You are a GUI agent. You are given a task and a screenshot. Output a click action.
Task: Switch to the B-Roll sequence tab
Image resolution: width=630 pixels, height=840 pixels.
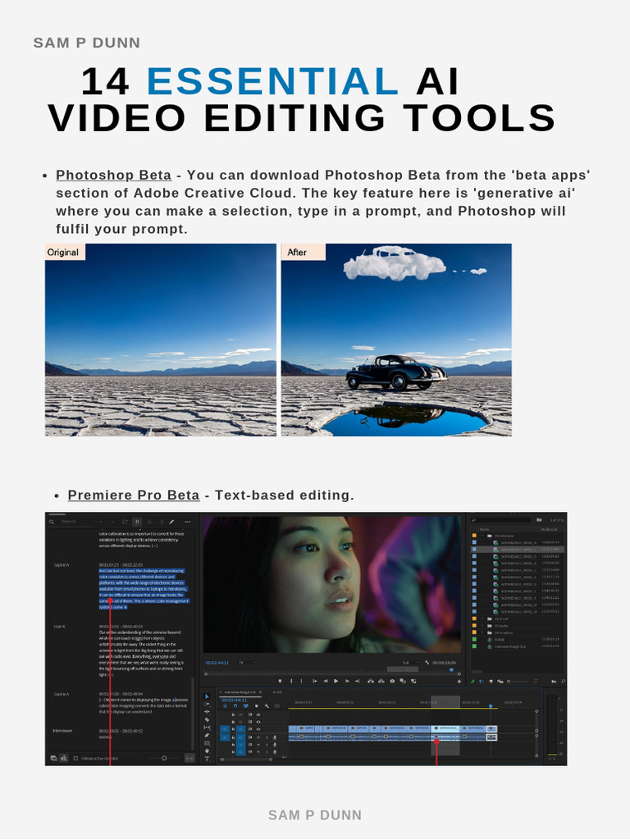(x=277, y=692)
